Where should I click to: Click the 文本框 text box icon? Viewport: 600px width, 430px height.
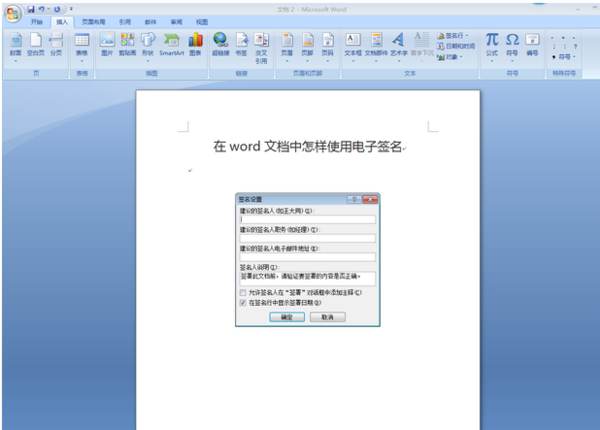click(x=353, y=43)
